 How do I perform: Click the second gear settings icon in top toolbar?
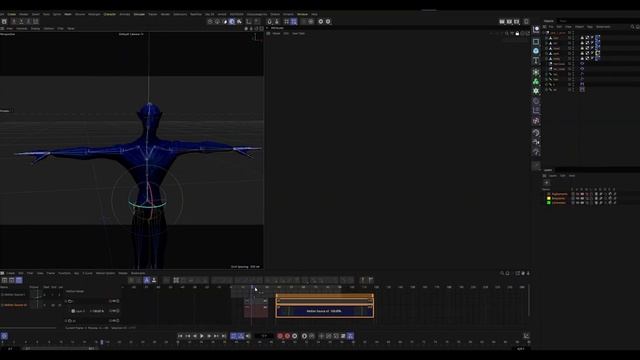328,21
